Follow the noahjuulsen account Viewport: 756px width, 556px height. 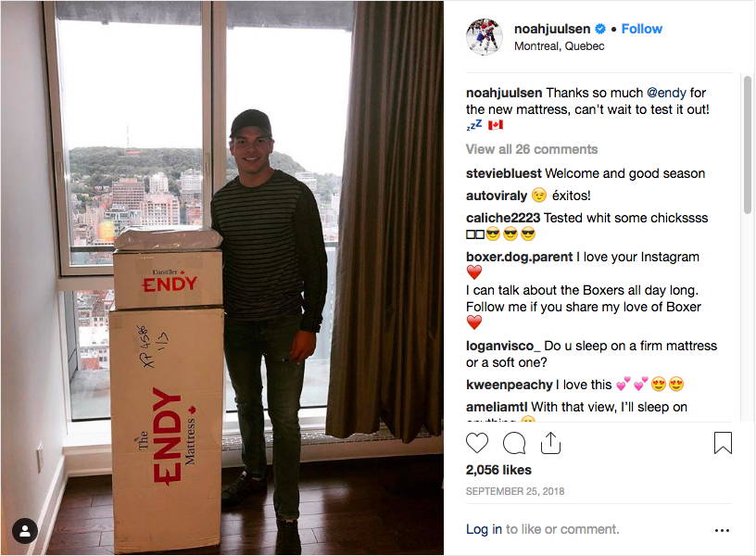(x=642, y=29)
